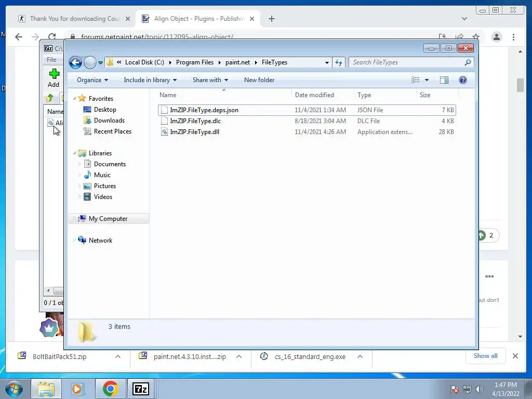532x399 pixels.
Task: Toggle the preview pane button
Action: coord(444,80)
